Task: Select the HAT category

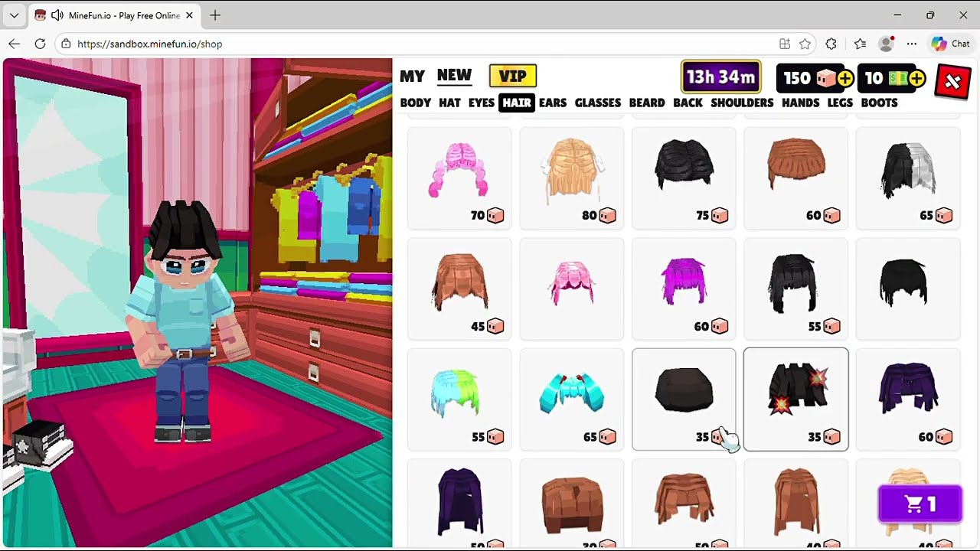Action: click(x=449, y=103)
